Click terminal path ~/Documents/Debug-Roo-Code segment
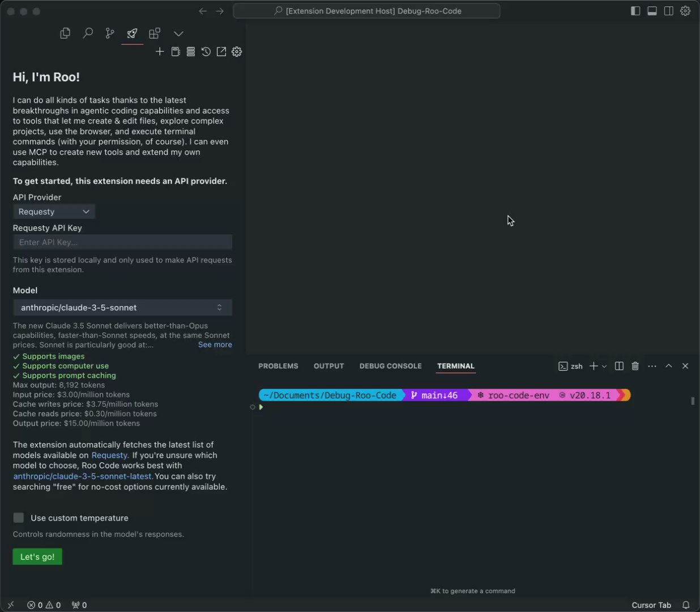This screenshot has height=612, width=700. tap(330, 395)
